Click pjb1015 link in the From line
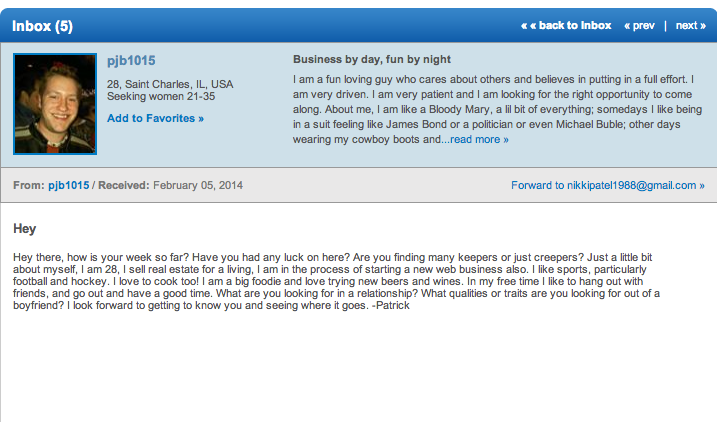The image size is (717, 422). point(69,185)
